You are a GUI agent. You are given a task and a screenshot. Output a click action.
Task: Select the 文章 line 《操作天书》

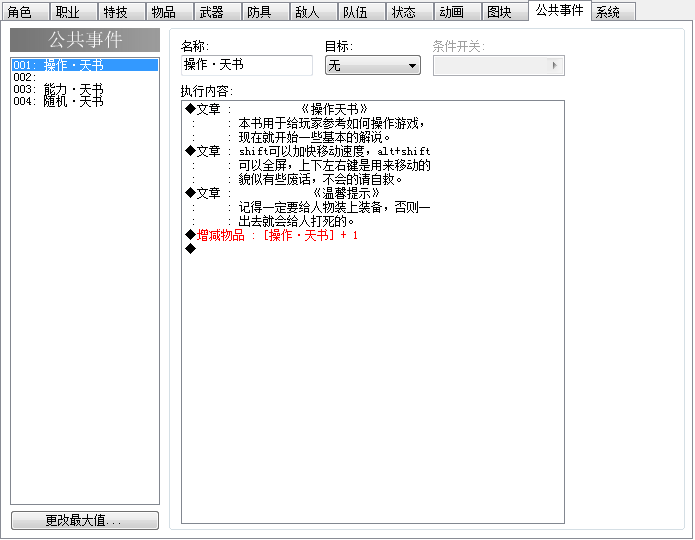[372, 109]
